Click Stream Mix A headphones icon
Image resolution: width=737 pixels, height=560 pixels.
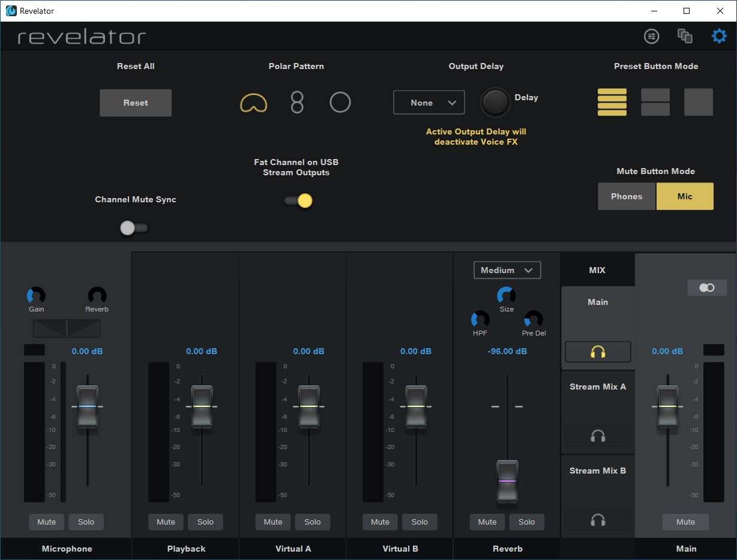click(598, 436)
